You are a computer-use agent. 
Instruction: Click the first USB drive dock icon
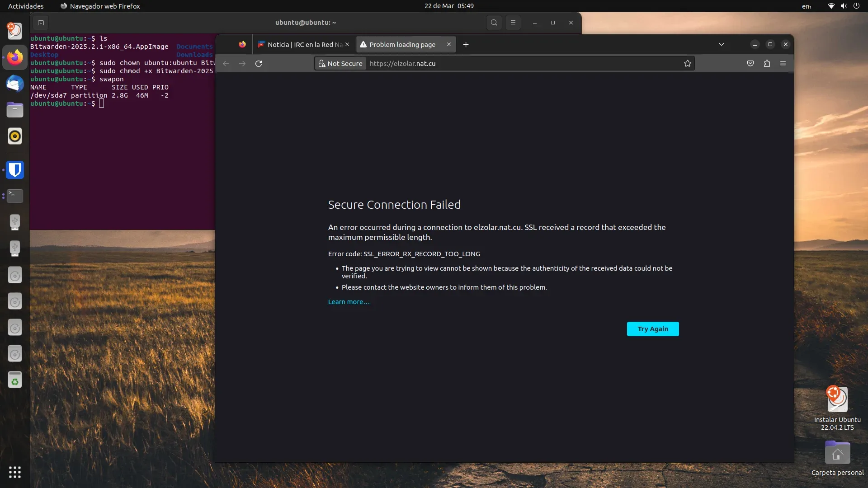15,222
